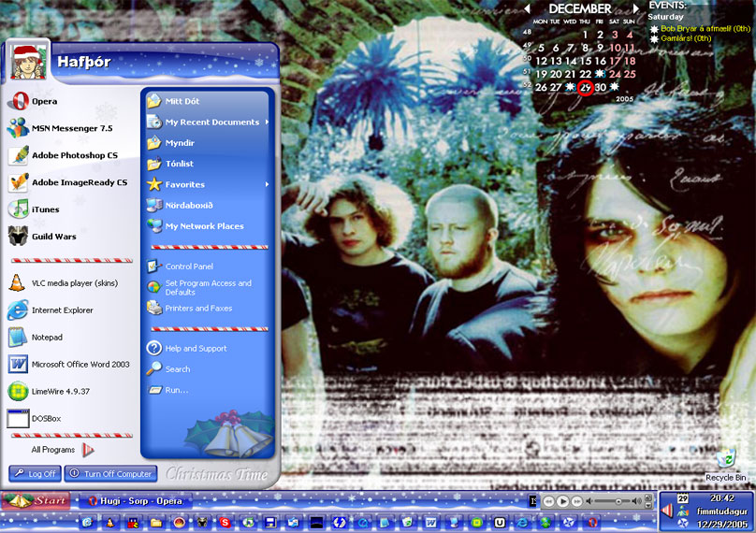Expand the Favorites submenu
The image size is (756, 533).
pyautogui.click(x=267, y=184)
